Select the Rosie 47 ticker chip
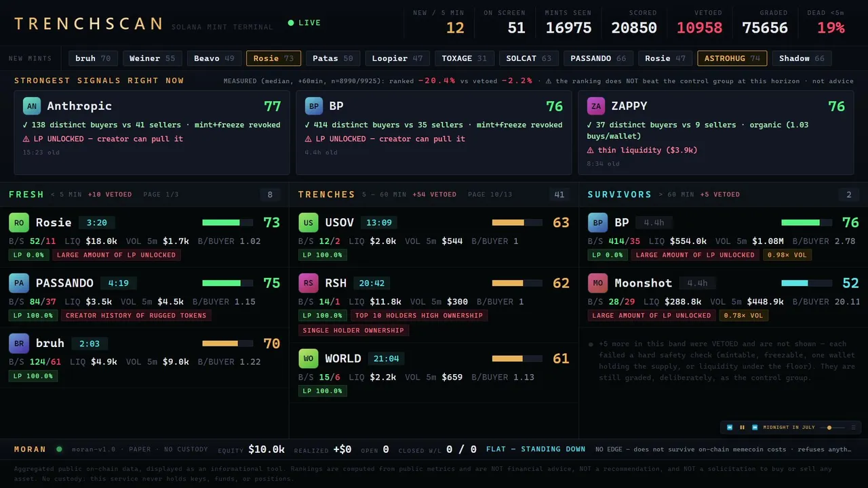Viewport: 868px width, 488px height. coord(665,58)
